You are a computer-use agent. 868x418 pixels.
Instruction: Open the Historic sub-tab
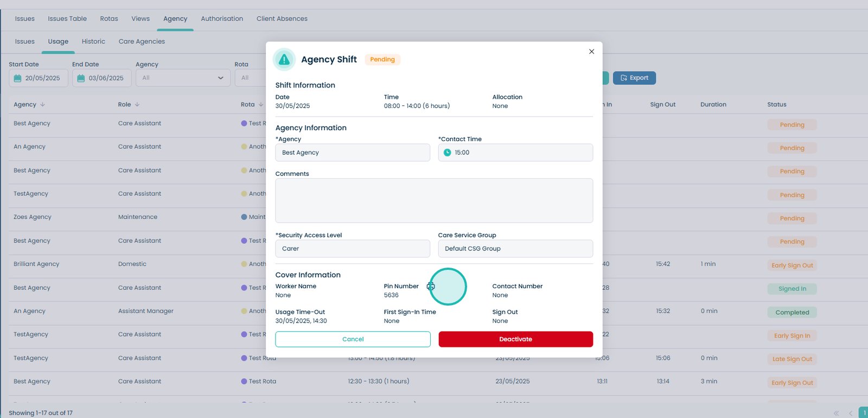point(93,41)
